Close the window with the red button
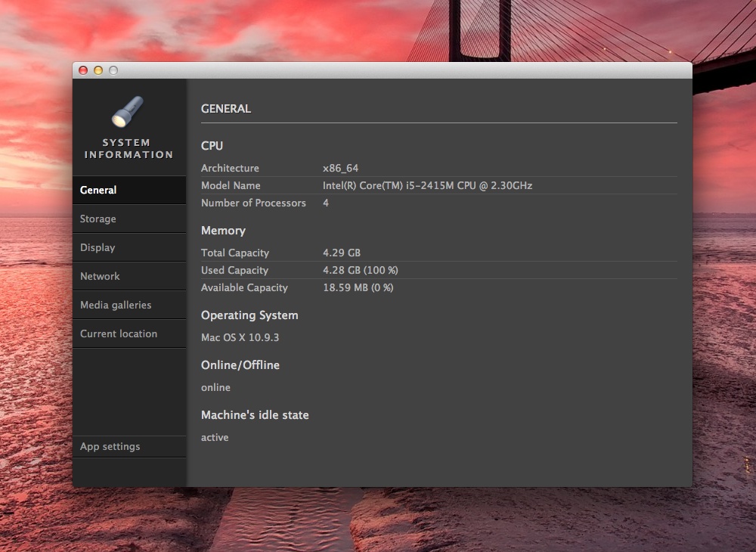Image resolution: width=756 pixels, height=552 pixels. [83, 70]
